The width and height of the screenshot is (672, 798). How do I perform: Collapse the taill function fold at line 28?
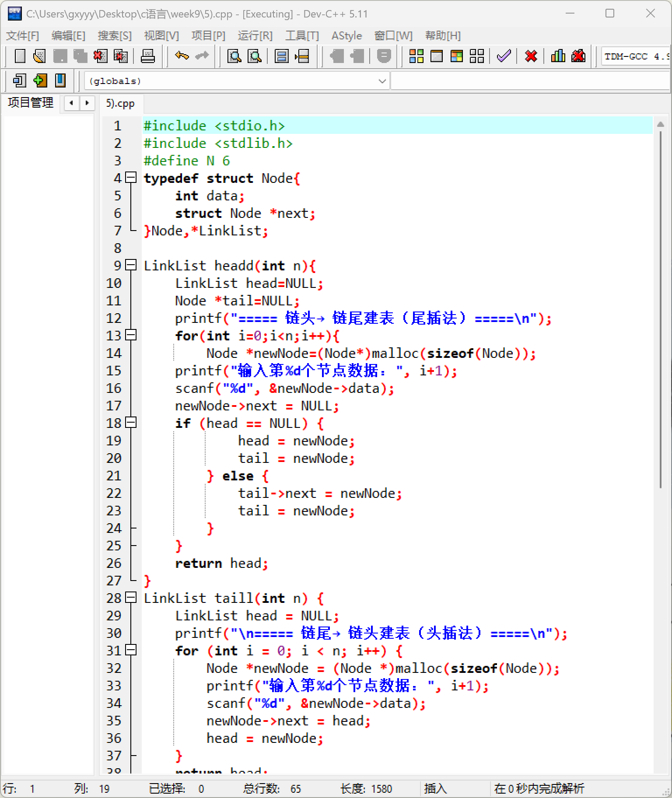tap(131, 598)
